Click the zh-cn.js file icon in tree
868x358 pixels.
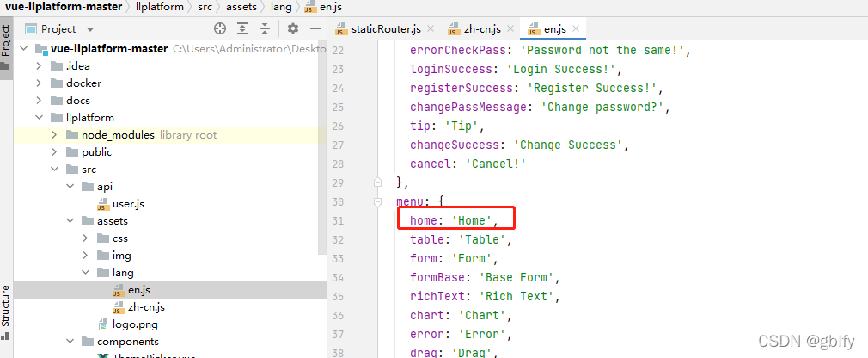pos(119,307)
